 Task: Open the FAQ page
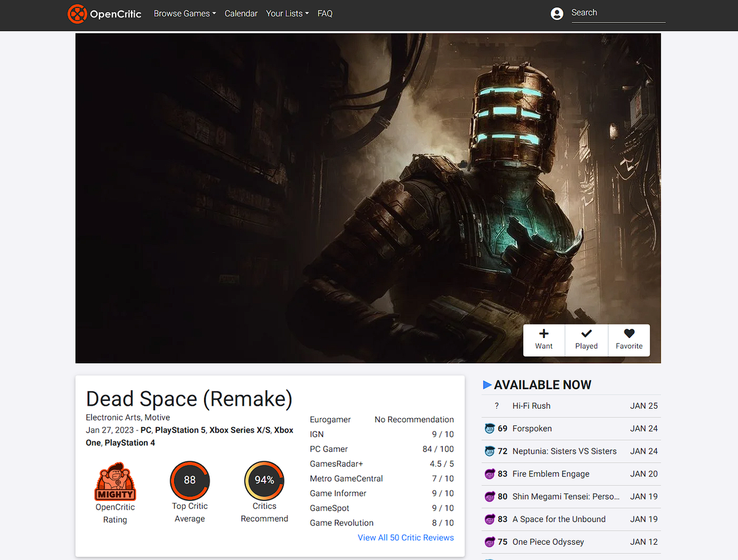325,14
